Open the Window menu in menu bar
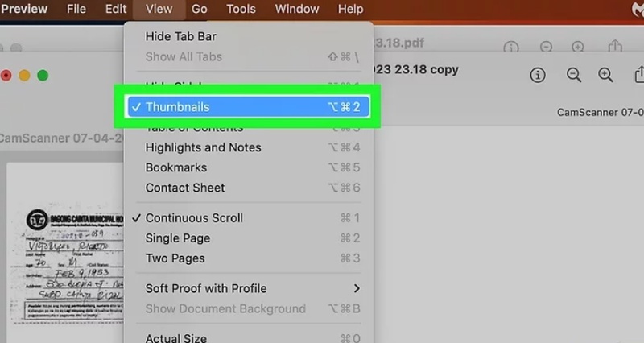644x343 pixels. 297,10
